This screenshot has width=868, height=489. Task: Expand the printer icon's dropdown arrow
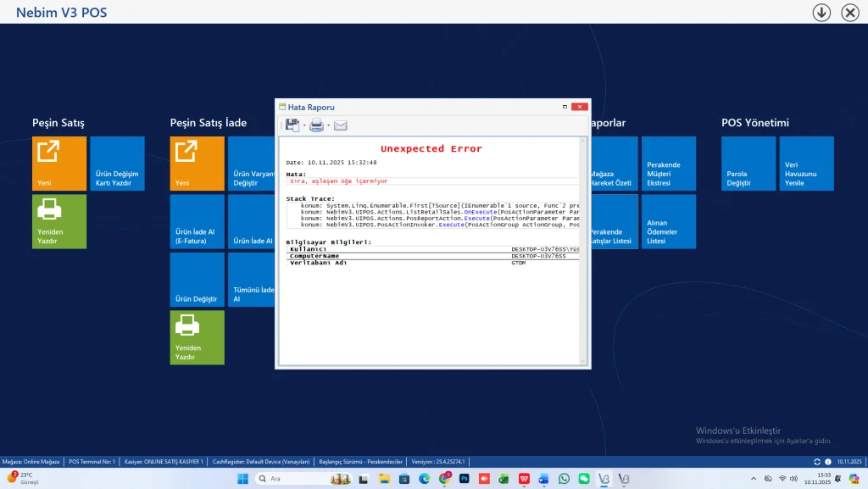tap(328, 126)
